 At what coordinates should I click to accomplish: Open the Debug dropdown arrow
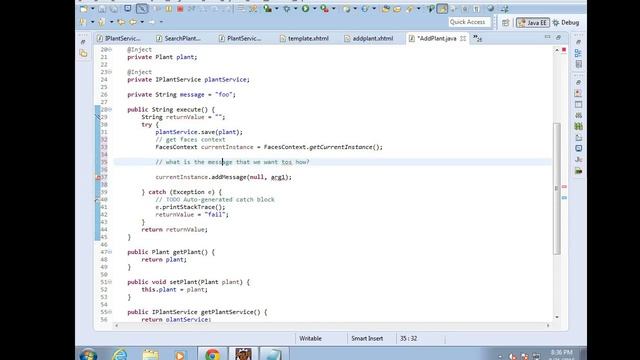tap(296, 9)
